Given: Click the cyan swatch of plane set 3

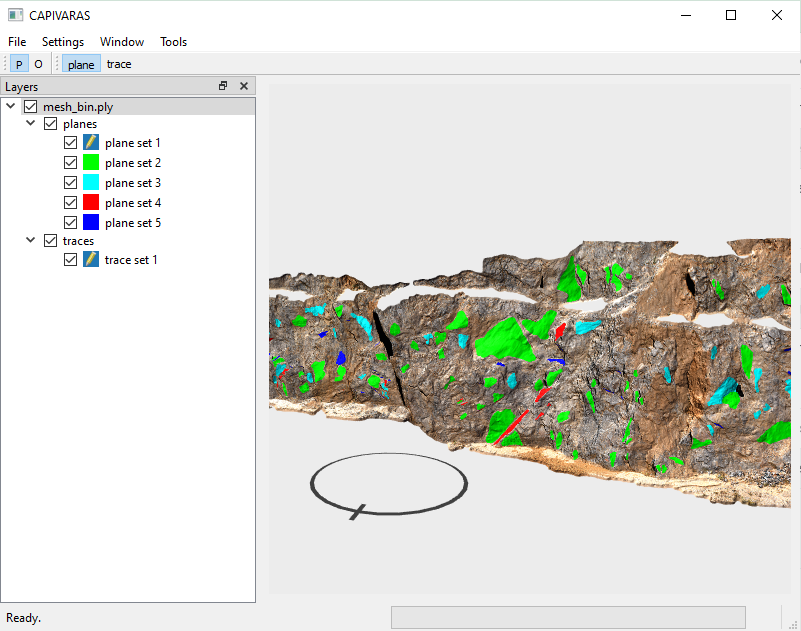Looking at the screenshot, I should [91, 182].
